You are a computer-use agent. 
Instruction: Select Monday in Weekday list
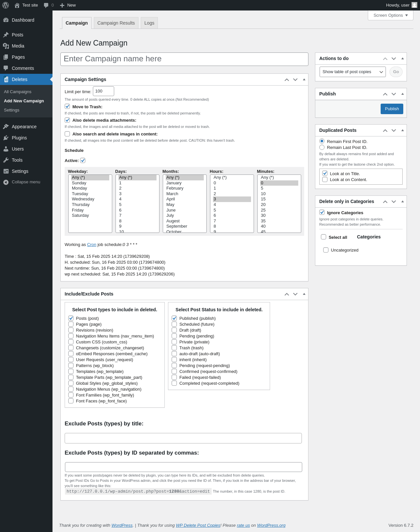pos(90,188)
